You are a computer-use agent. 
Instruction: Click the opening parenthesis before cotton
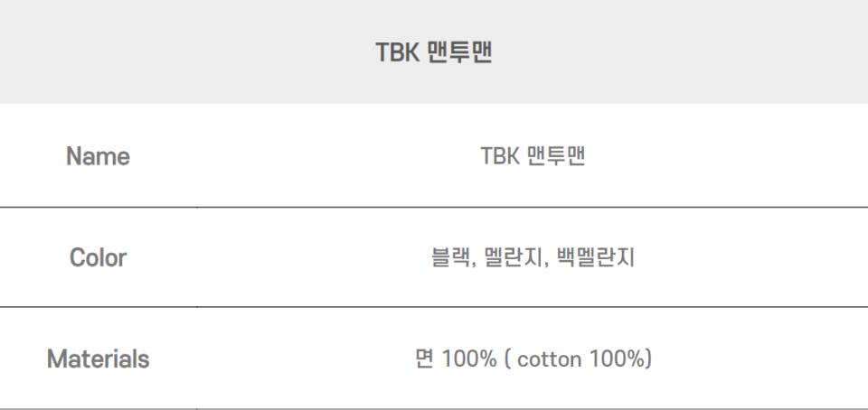tap(508, 359)
